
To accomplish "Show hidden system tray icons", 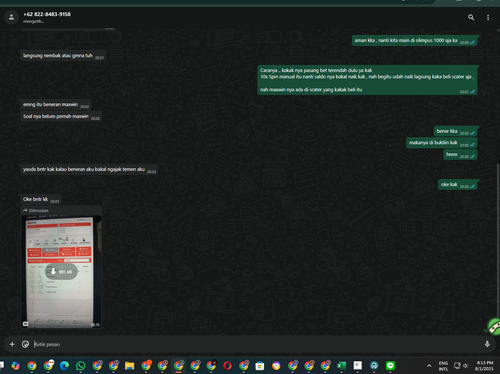I will click(x=429, y=366).
